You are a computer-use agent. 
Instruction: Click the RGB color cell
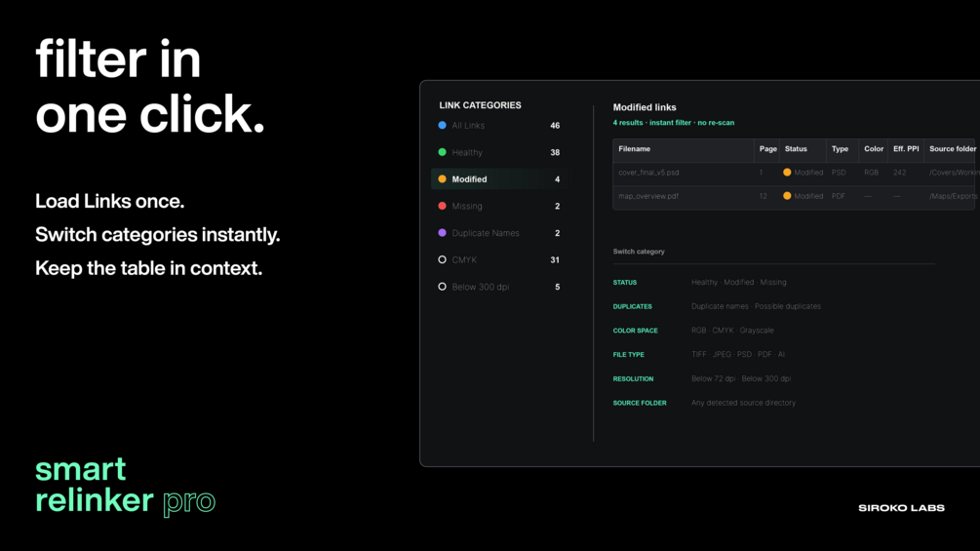871,173
